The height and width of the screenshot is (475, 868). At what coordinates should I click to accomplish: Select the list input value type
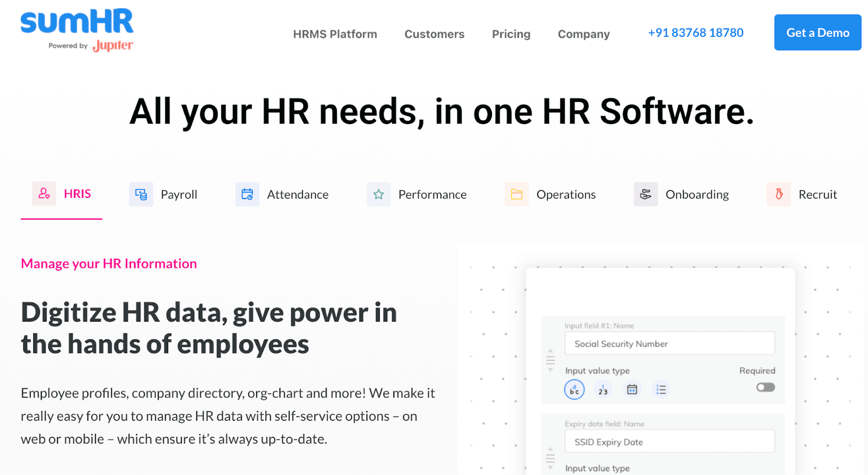point(661,389)
